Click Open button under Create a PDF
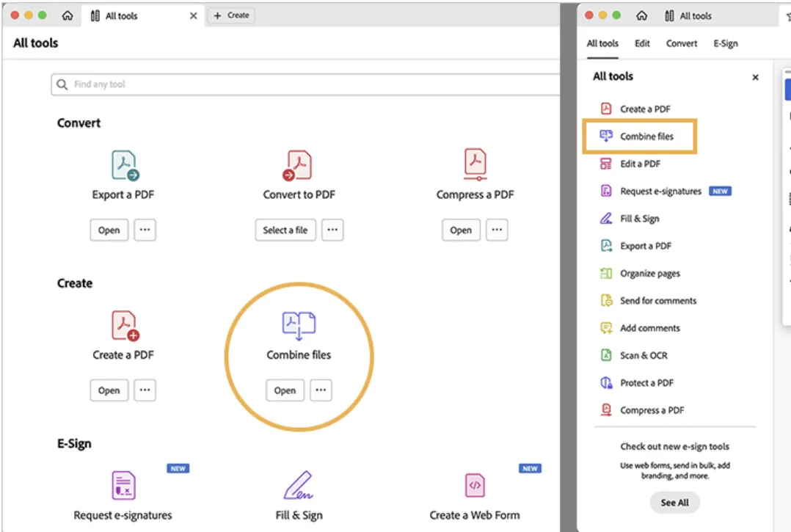The height and width of the screenshot is (532, 791). 109,390
